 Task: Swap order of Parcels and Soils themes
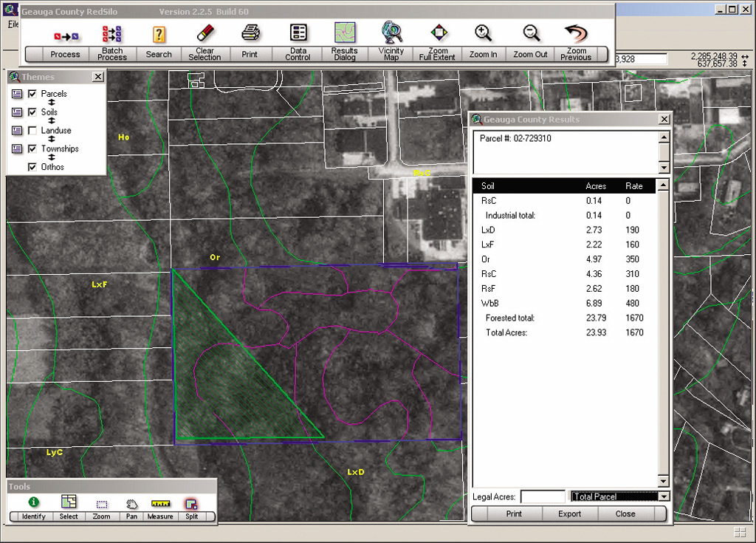(52, 103)
